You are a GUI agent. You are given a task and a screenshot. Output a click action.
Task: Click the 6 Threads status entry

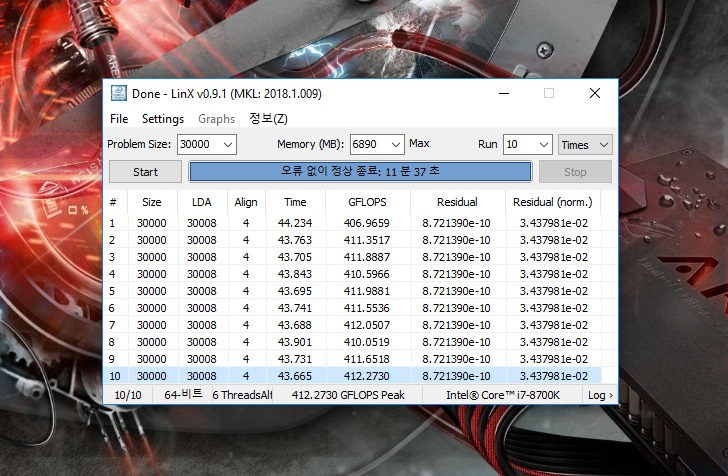pos(242,395)
